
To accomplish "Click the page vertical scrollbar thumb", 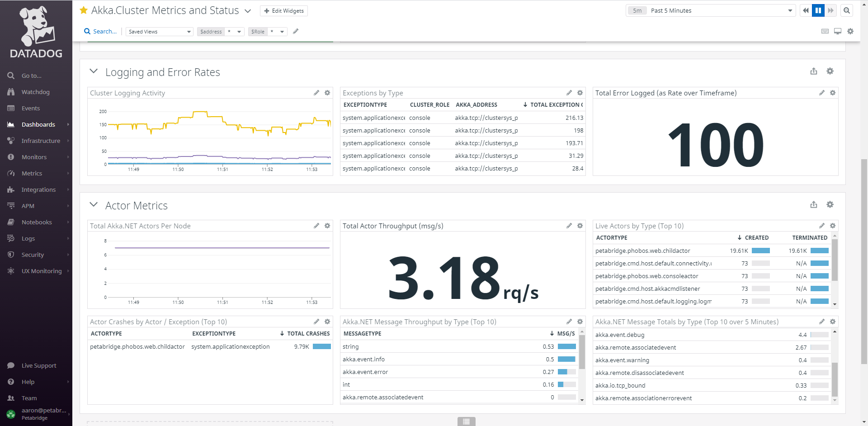I will (x=864, y=261).
